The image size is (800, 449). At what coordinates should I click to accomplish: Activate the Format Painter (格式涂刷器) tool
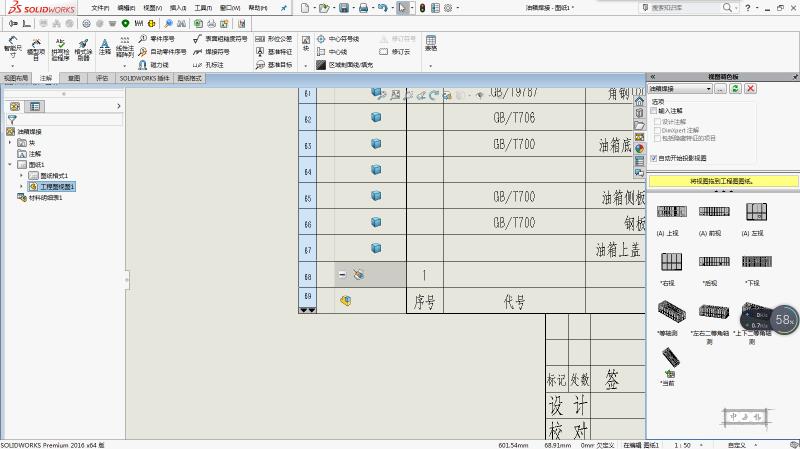click(x=83, y=49)
